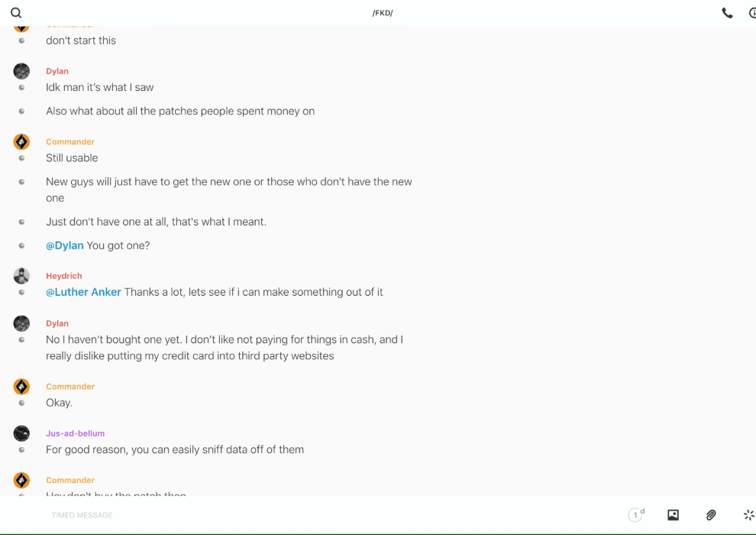Click status dot beside 'For good reason' message
The image size is (756, 535).
21,450
